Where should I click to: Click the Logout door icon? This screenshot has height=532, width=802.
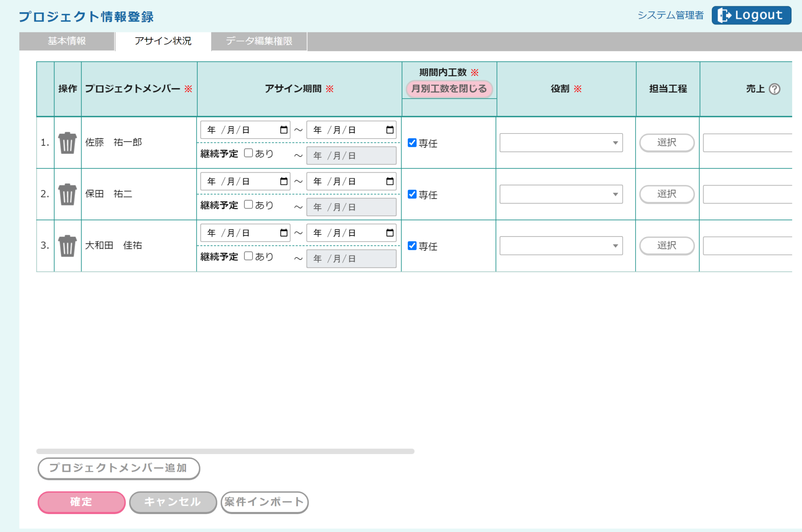724,15
